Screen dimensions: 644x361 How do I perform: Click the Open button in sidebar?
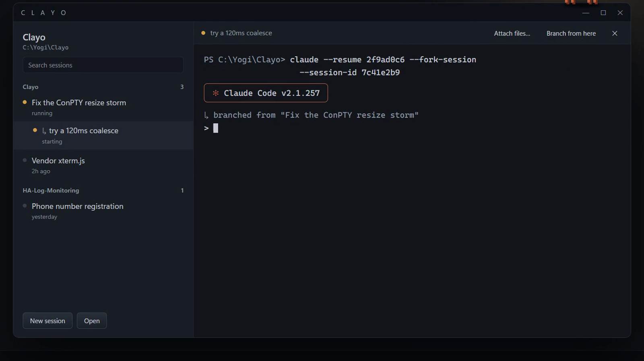click(92, 321)
